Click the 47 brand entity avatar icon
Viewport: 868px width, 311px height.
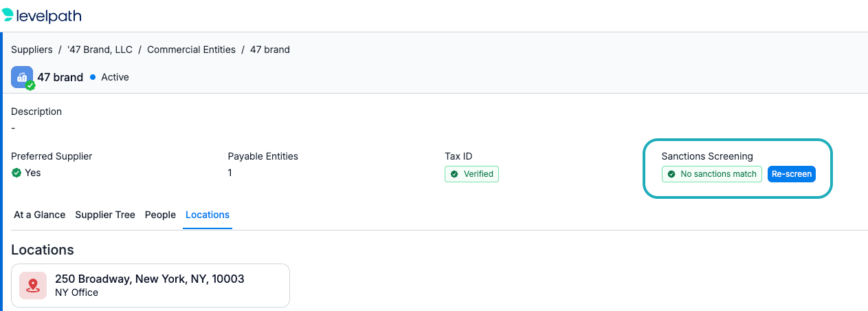click(22, 77)
